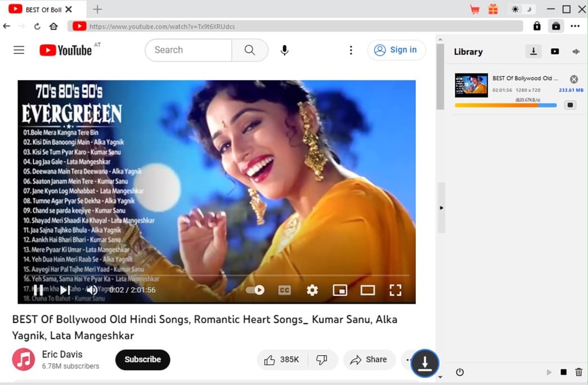Click the trash icon in Library
Viewport: 588px width, 385px height.
point(578,372)
